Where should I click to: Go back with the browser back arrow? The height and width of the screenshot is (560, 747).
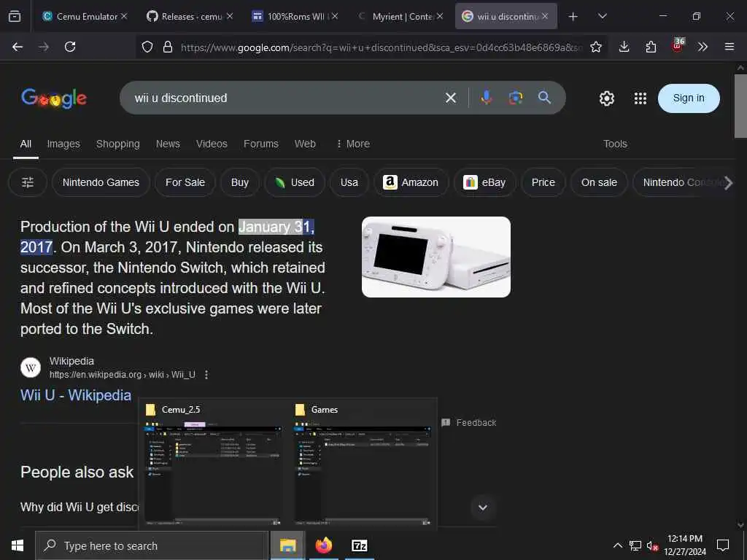(x=18, y=47)
